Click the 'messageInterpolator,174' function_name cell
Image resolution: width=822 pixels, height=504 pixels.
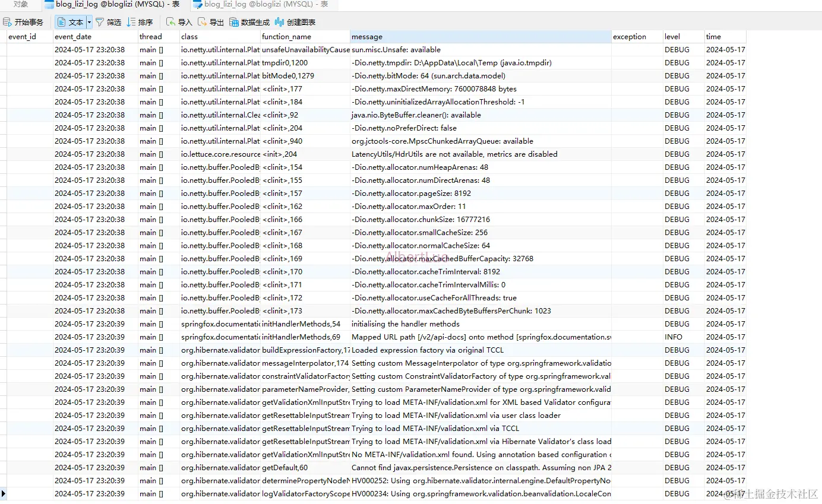click(x=305, y=363)
